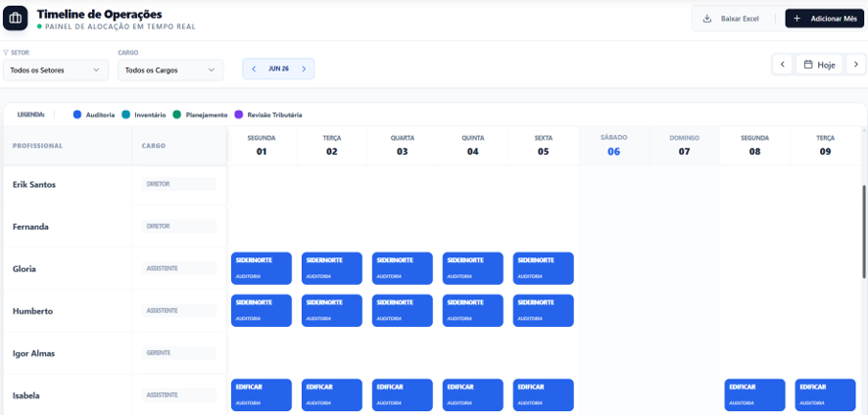Go to previous month from JUN 26

pyautogui.click(x=254, y=69)
